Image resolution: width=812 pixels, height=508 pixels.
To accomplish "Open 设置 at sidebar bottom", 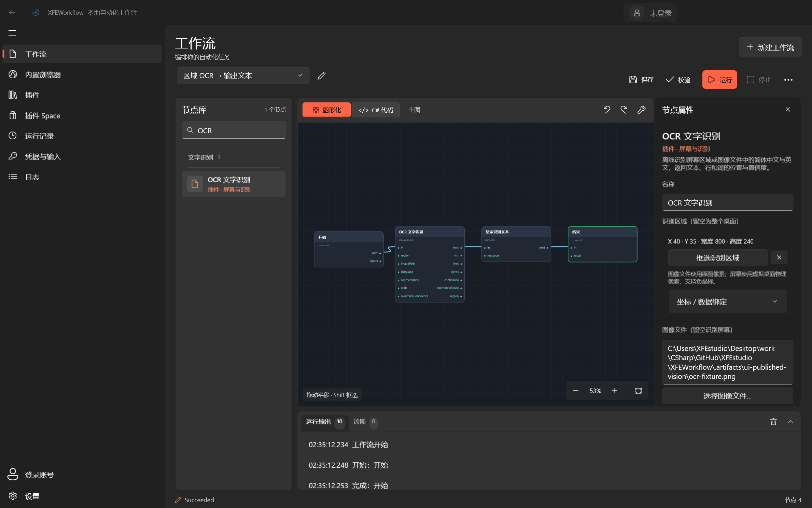I will [82, 496].
